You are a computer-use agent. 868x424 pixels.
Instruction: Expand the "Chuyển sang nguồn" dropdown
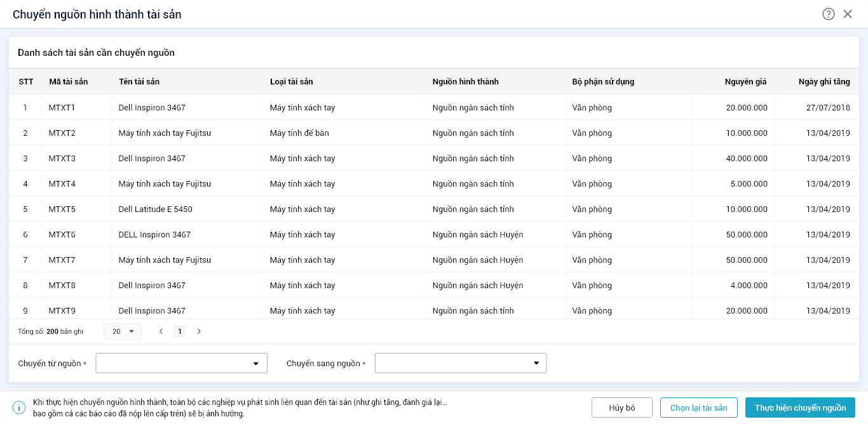pyautogui.click(x=461, y=363)
